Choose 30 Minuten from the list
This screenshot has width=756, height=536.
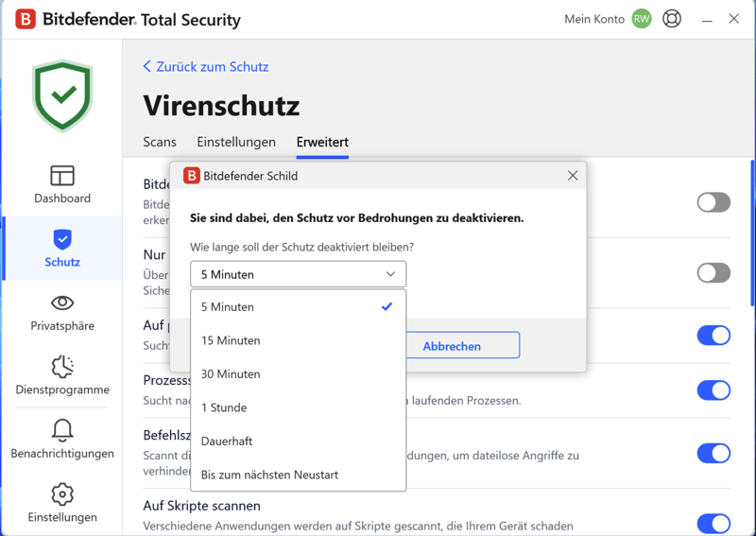298,374
